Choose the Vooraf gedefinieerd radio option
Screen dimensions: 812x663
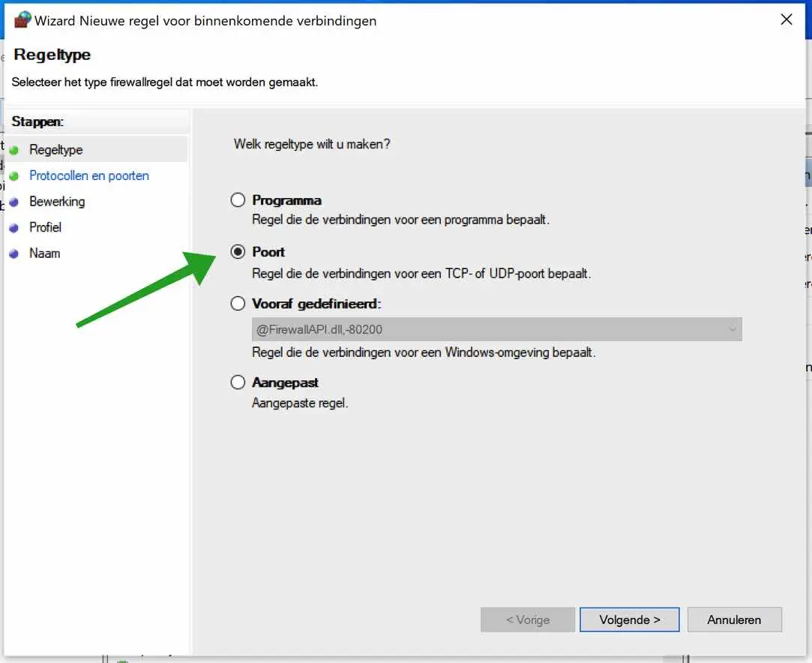(x=238, y=304)
